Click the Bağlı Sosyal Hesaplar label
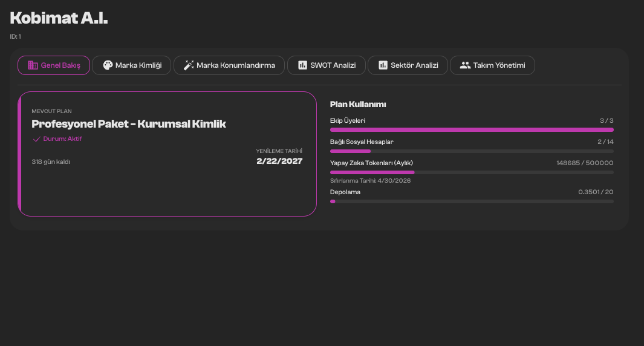The width and height of the screenshot is (644, 346). pos(362,142)
